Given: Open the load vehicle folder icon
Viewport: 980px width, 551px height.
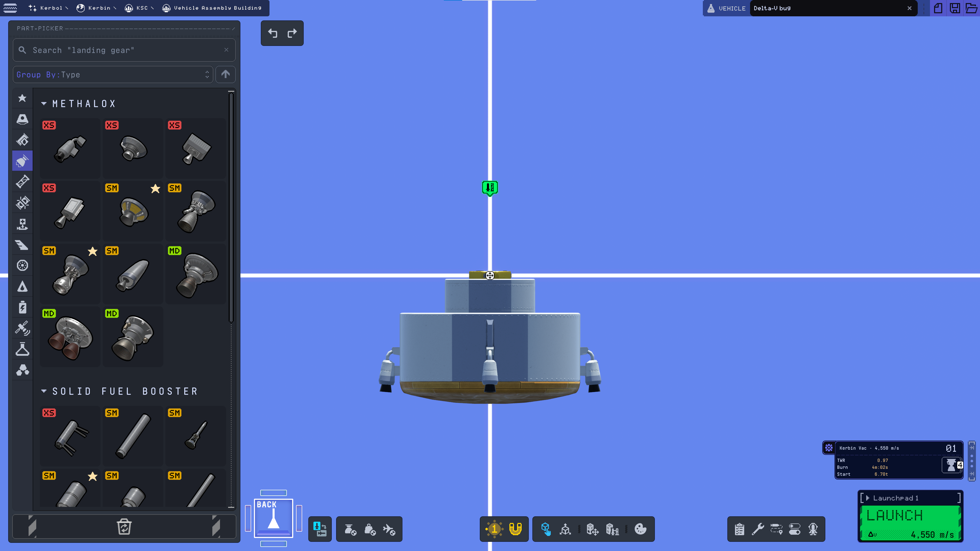Looking at the screenshot, I should click(x=971, y=8).
